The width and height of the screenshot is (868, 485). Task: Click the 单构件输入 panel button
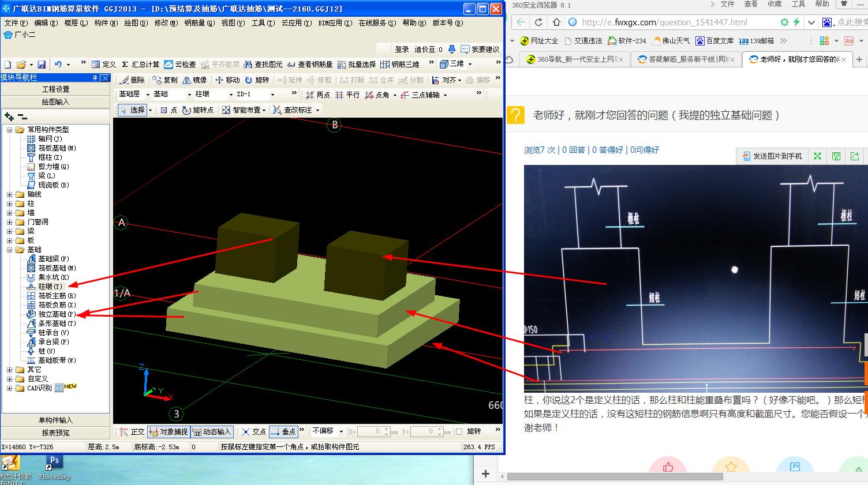point(55,420)
